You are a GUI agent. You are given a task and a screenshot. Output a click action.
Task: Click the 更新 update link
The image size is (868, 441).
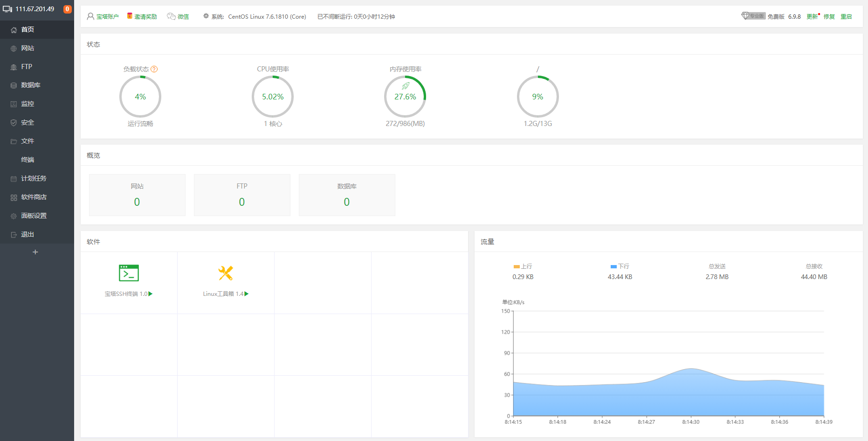tap(812, 17)
